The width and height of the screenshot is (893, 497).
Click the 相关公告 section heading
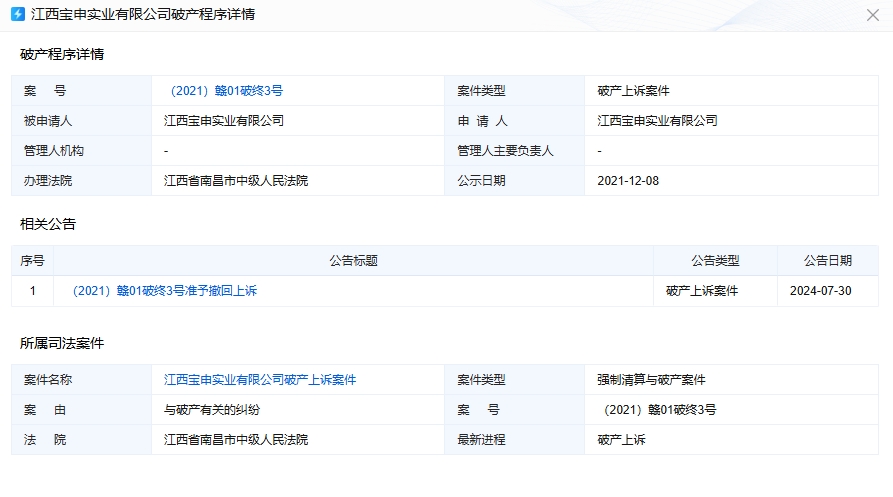click(48, 224)
